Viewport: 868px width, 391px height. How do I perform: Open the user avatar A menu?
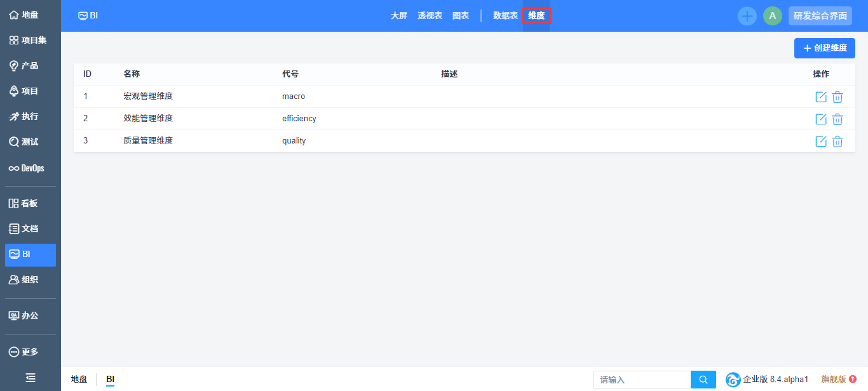click(x=772, y=16)
